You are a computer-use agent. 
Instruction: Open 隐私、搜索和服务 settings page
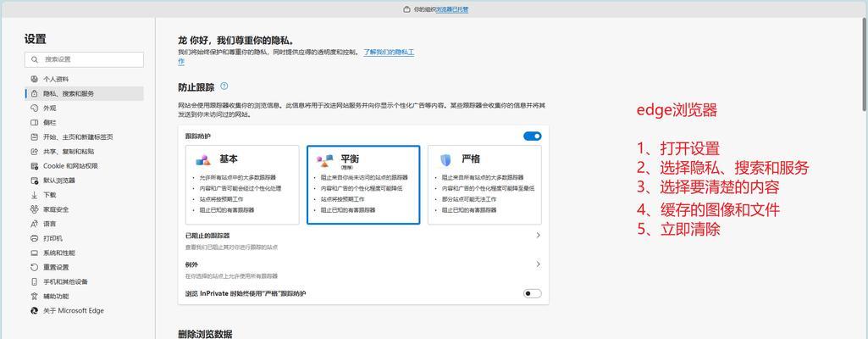click(85, 93)
